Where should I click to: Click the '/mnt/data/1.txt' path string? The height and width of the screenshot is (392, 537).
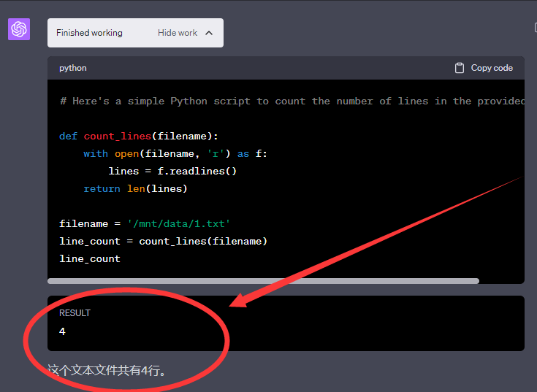tap(178, 223)
